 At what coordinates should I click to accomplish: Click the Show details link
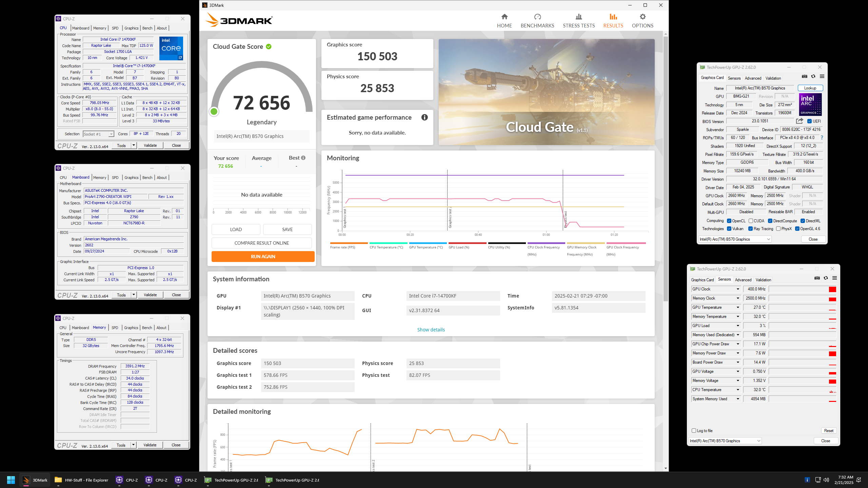[431, 329]
